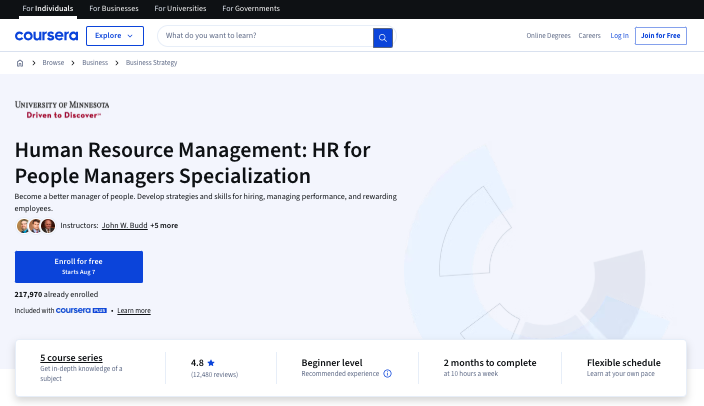Open the Explore dropdown menu
Viewport: 704px width, 406px height.
[x=115, y=36]
